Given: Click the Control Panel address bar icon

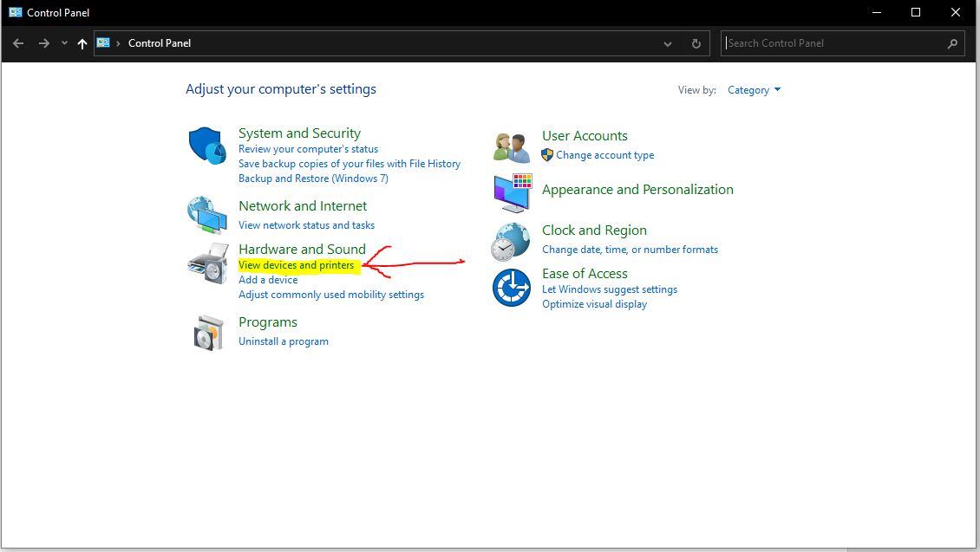Looking at the screenshot, I should click(x=103, y=43).
